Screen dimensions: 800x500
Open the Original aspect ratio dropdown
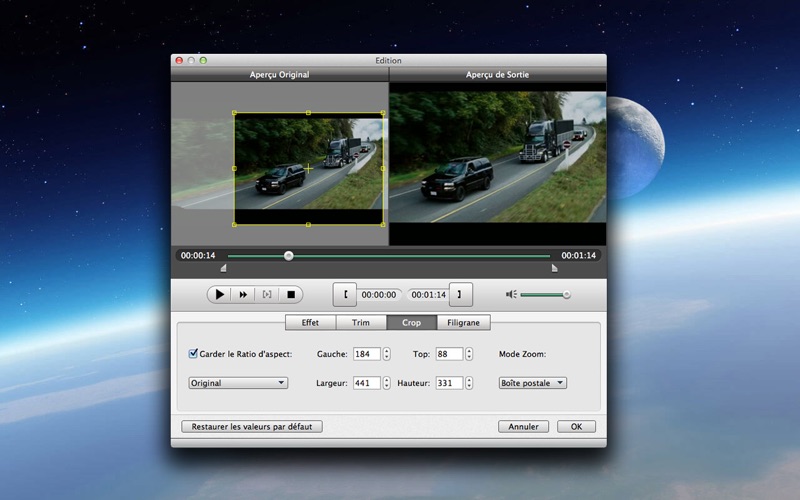point(238,382)
